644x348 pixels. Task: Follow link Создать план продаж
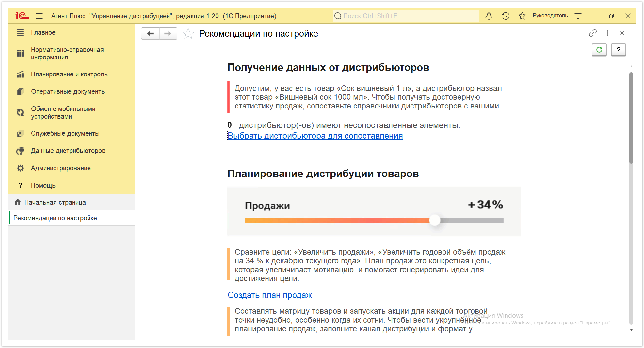(x=270, y=295)
